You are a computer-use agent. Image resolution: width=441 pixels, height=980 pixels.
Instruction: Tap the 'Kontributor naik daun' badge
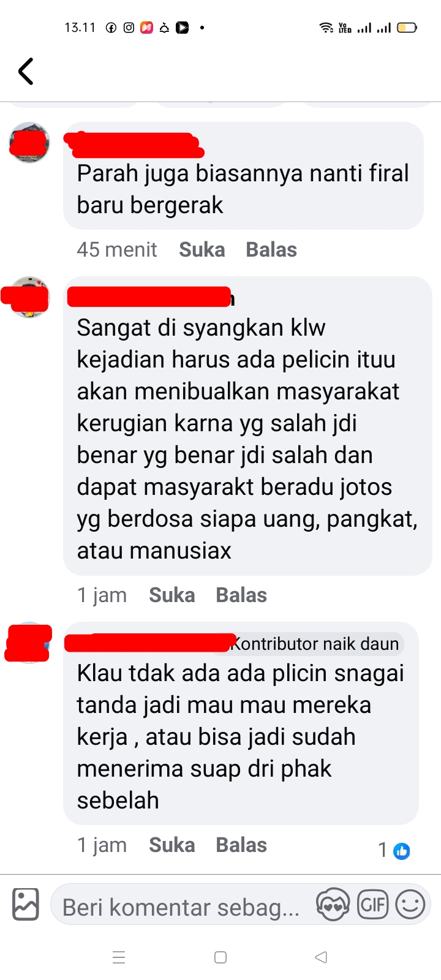[x=316, y=644]
